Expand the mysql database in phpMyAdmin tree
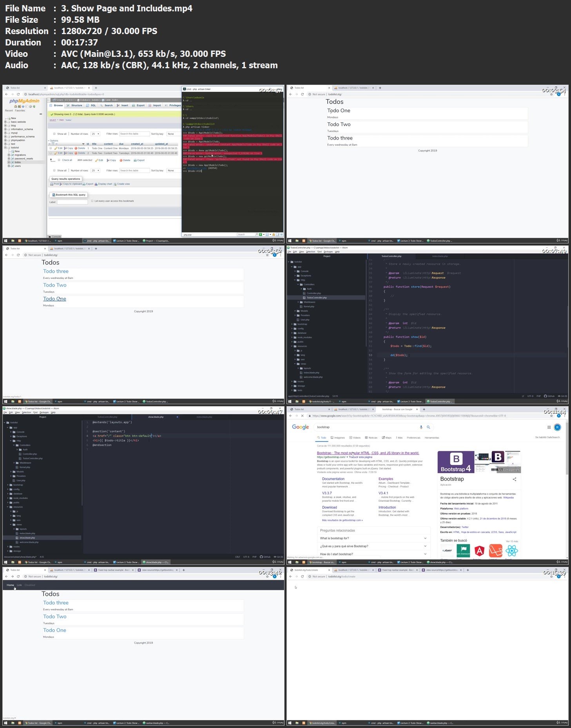The height and width of the screenshot is (728, 571). (5, 133)
